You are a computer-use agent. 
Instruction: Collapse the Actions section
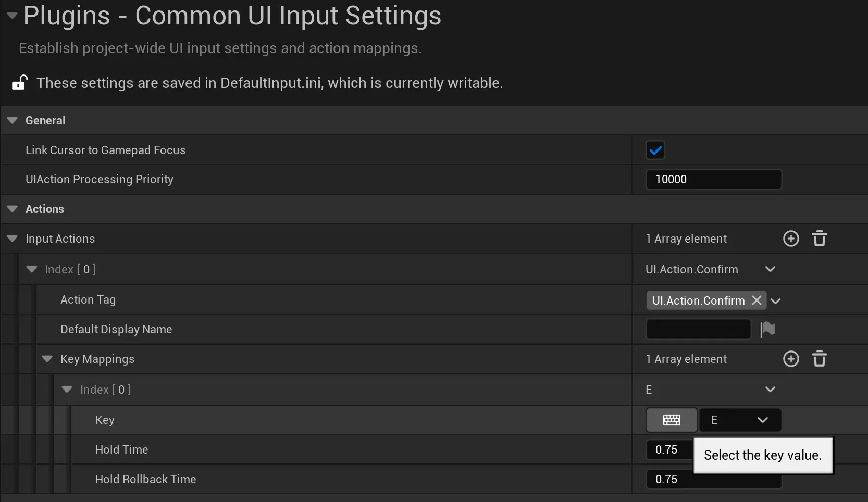(13, 209)
